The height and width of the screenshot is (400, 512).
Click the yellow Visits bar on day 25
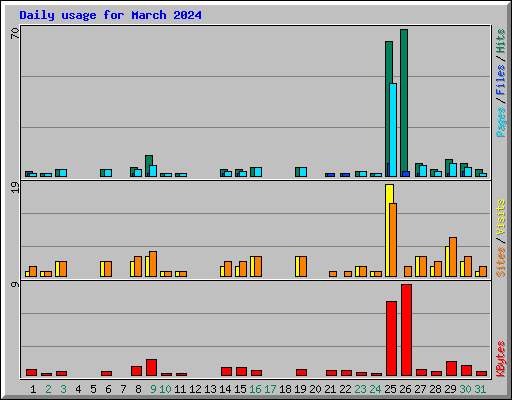point(388,230)
